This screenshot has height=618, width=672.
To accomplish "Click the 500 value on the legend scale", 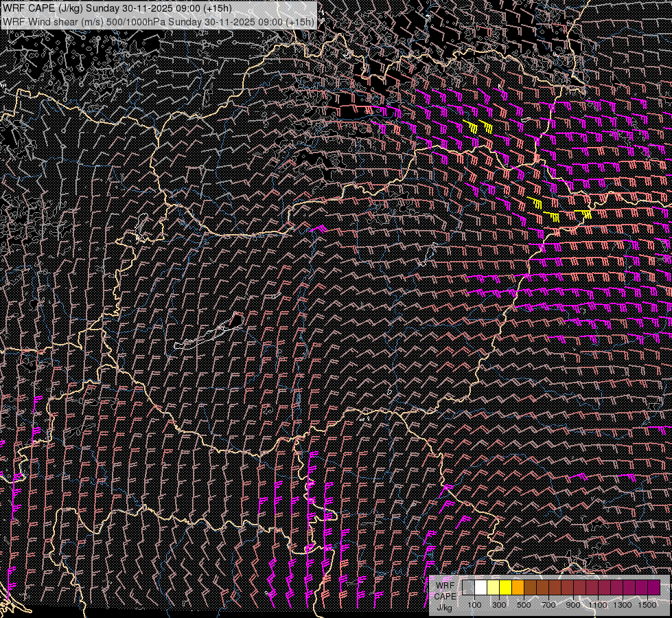I will point(524,605).
